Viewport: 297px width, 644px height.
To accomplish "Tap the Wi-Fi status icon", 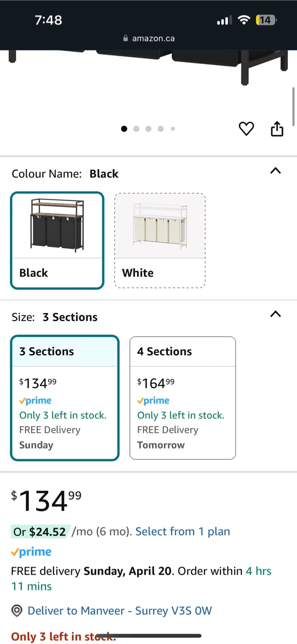I will [x=243, y=20].
